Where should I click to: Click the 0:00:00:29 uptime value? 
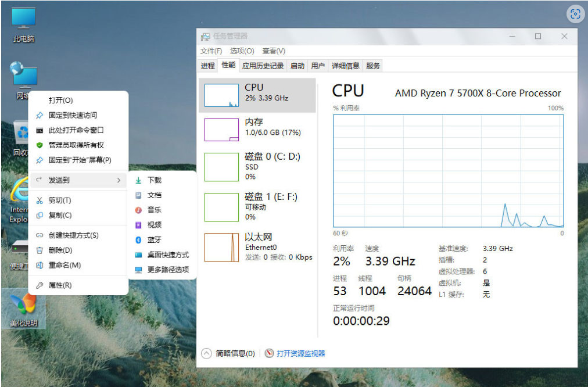point(361,321)
